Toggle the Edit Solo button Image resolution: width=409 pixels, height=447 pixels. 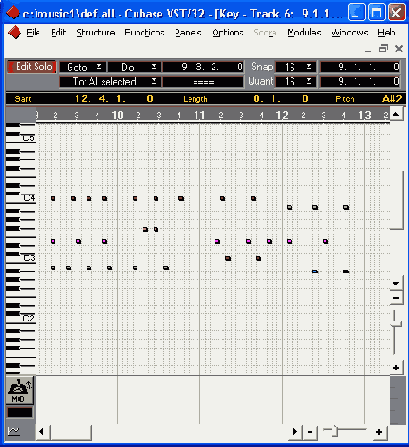pyautogui.click(x=32, y=67)
